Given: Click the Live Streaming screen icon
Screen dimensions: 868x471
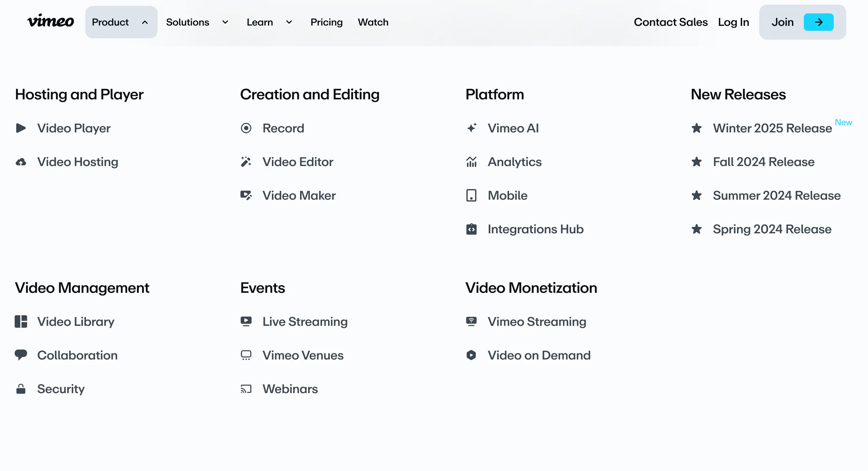Looking at the screenshot, I should (x=246, y=321).
